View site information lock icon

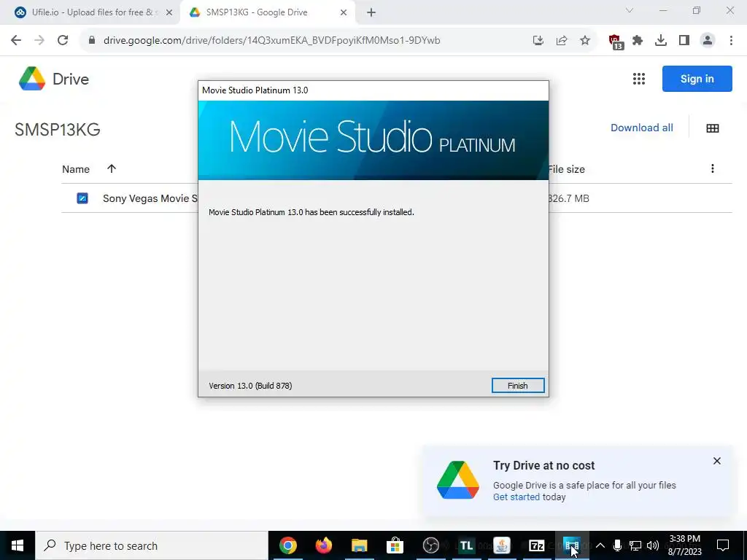(x=92, y=41)
